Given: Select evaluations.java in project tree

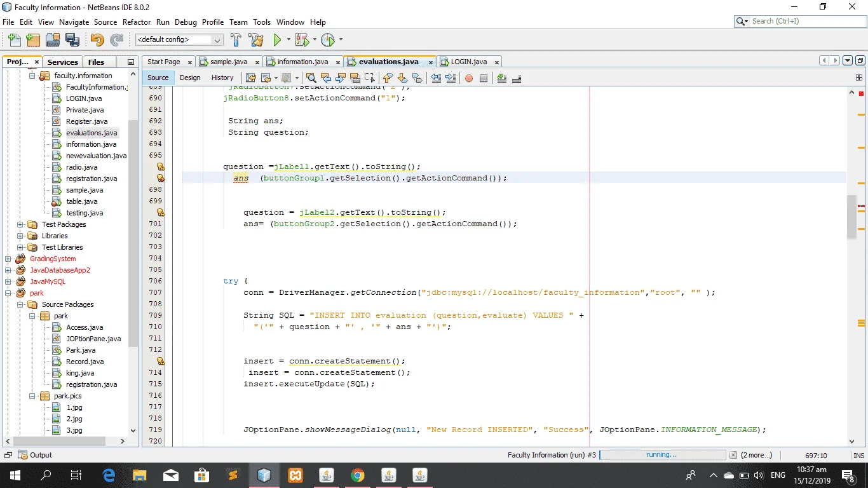Looking at the screenshot, I should click(x=92, y=133).
